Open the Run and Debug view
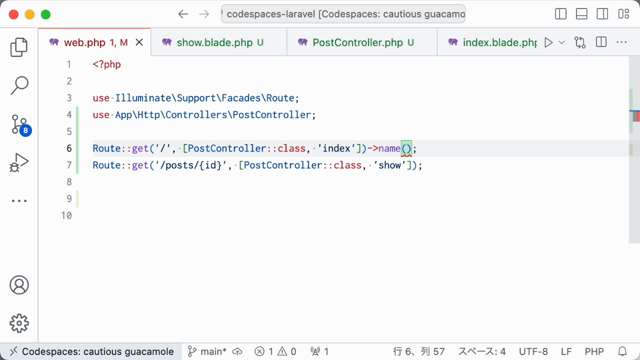 tap(19, 162)
